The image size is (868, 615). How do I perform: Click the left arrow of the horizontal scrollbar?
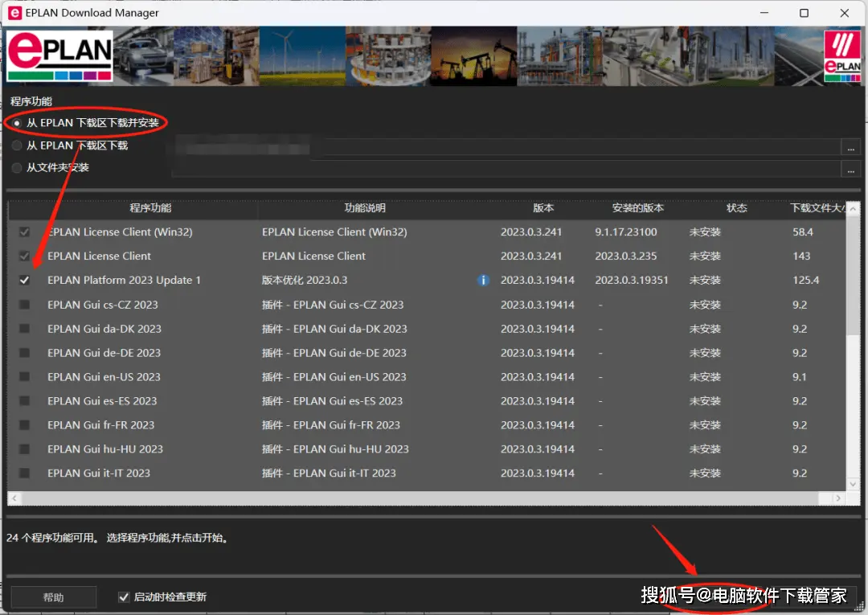pyautogui.click(x=14, y=498)
